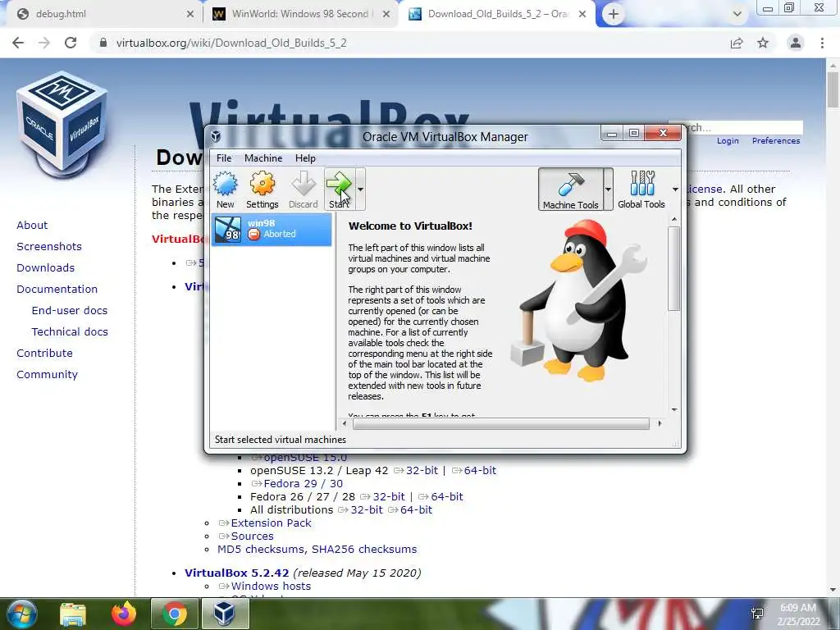Screen dimensions: 840x630
Task: Click Chrome icon in the taskbar
Action: [x=174, y=614]
